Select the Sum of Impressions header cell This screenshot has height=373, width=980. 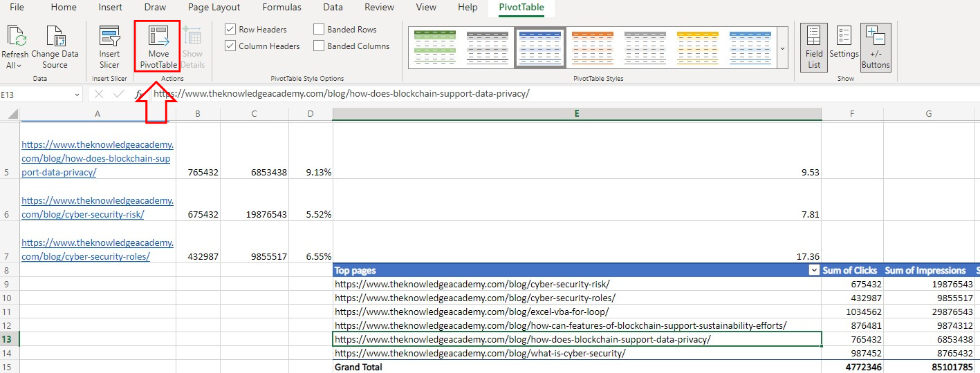pyautogui.click(x=929, y=271)
